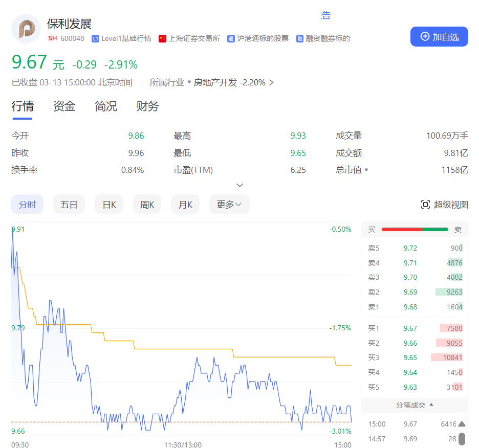This screenshot has width=479, height=448.
Task: Click the 卖4 order row at 9.71
Action: click(x=415, y=263)
